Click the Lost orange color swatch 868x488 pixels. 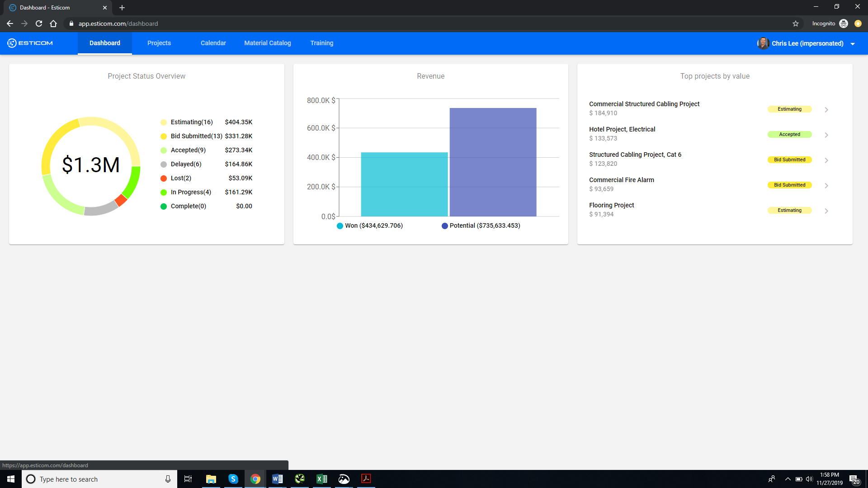[164, 178]
